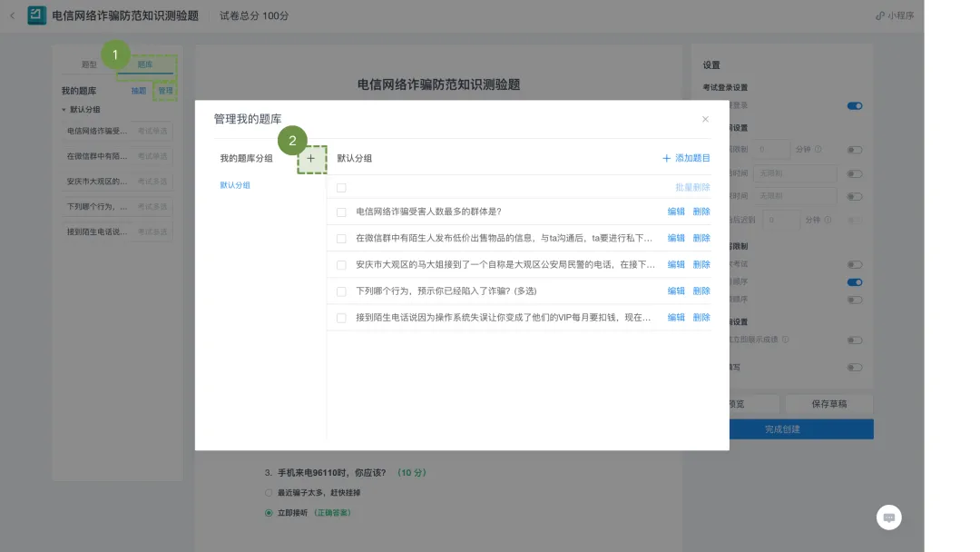Delete the 接到陌生电话说 question

pyautogui.click(x=701, y=318)
